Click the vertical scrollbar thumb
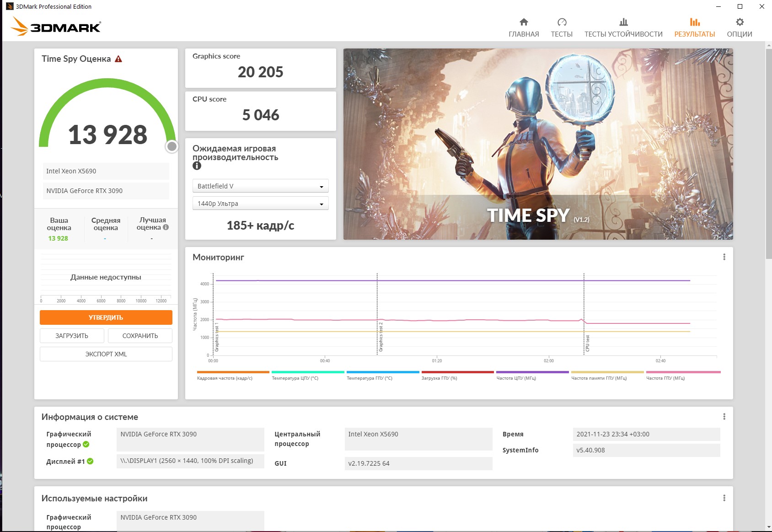Screen dimensions: 772x532 (x=768, y=153)
